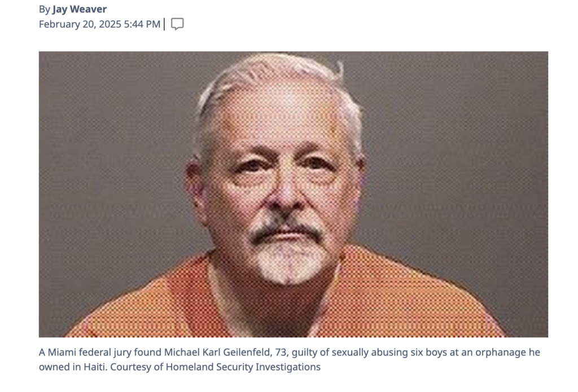
Task: Click the man's face in the photo
Action: 280,184
